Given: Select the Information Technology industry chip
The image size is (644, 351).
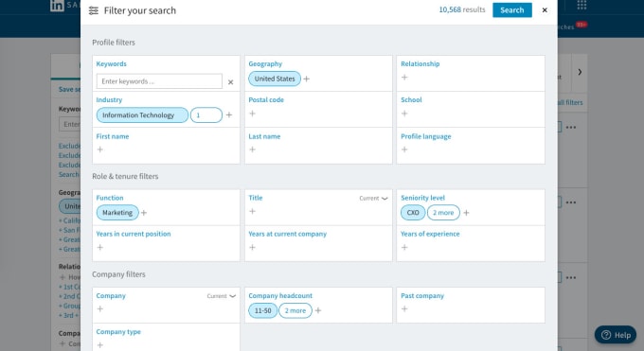Looking at the screenshot, I should tap(142, 115).
